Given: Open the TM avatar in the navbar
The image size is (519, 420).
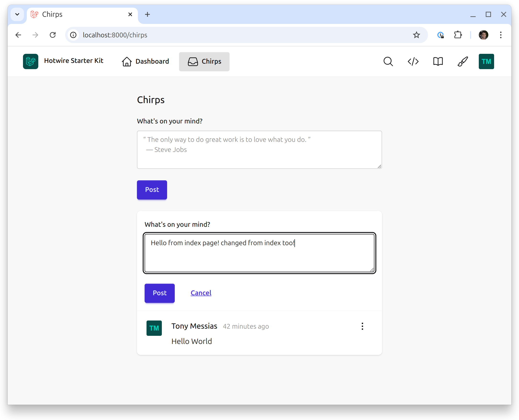Looking at the screenshot, I should coord(486,61).
